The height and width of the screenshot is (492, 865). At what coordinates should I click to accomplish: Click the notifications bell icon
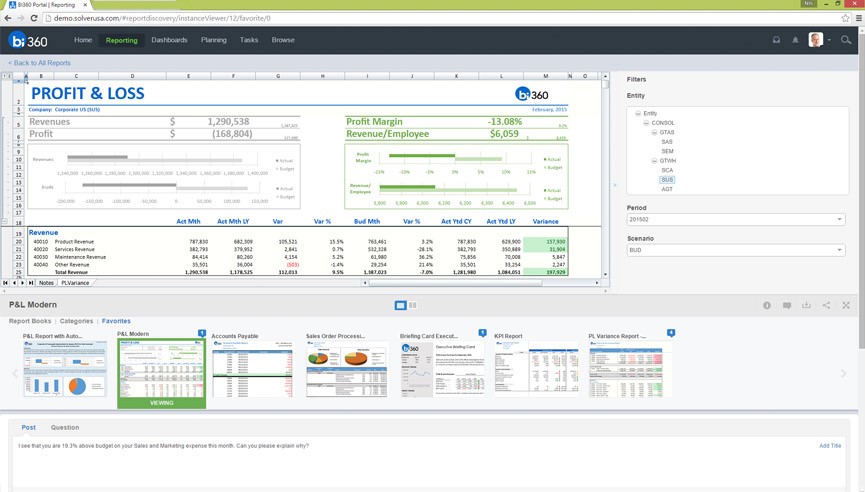coord(795,40)
